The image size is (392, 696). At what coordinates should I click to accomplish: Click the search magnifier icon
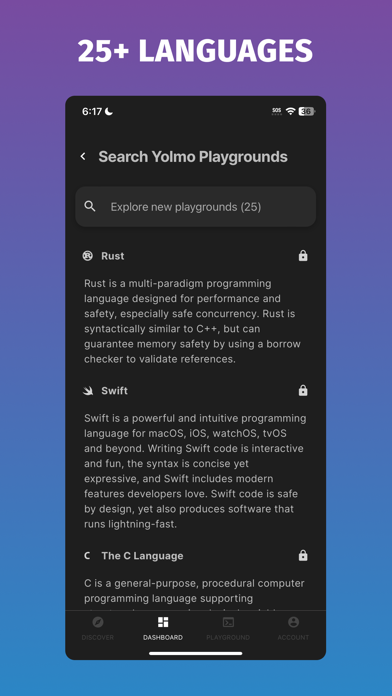(x=90, y=206)
